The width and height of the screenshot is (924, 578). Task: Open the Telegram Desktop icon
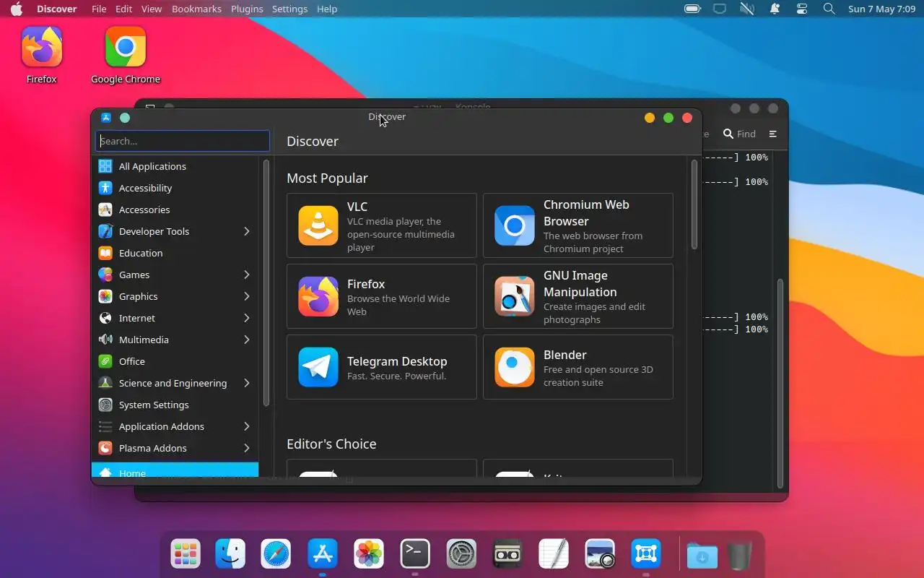click(x=318, y=367)
